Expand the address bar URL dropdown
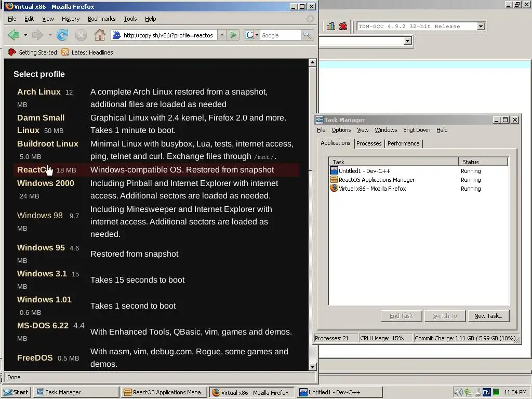Viewport: 532px width, 399px height. (221, 35)
